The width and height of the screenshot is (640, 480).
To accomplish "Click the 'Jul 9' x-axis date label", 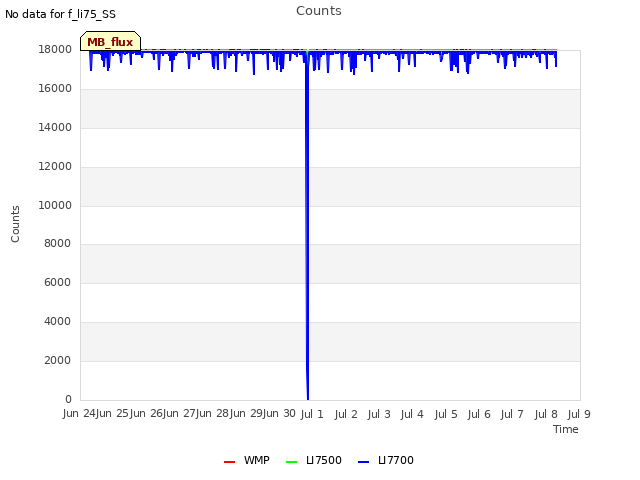I will coord(579,414).
